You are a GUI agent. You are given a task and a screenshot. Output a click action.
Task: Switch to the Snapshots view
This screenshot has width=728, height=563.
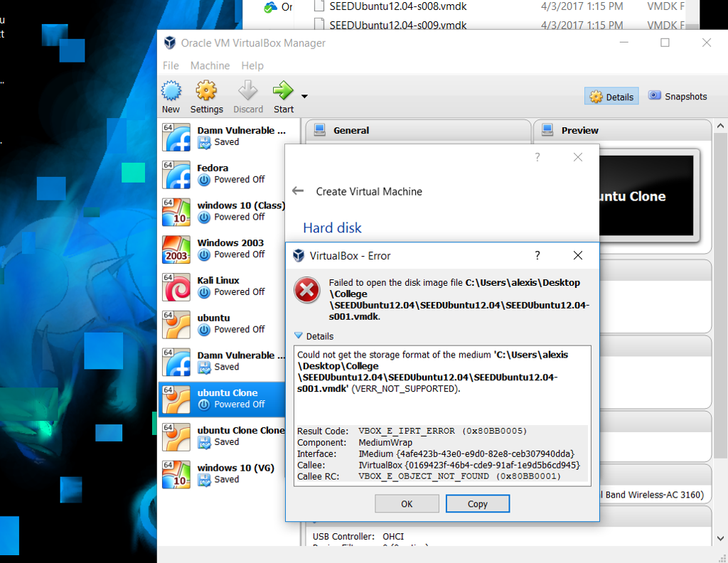tap(678, 96)
